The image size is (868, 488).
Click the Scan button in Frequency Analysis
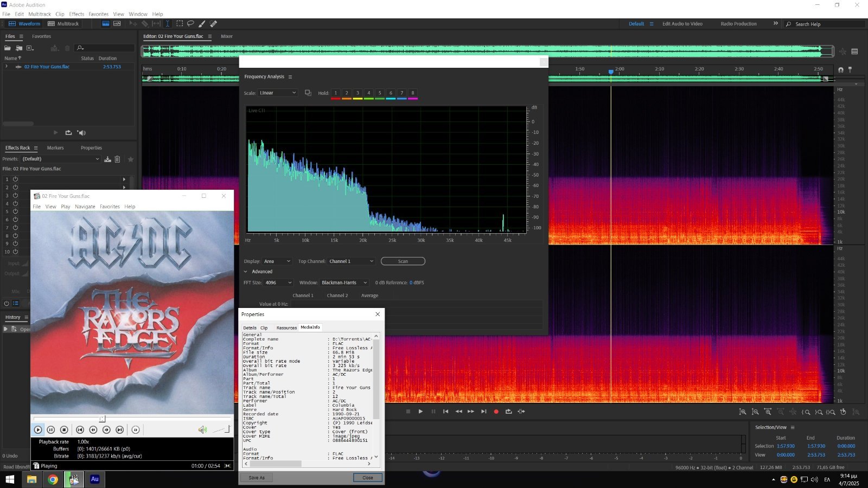[403, 261]
